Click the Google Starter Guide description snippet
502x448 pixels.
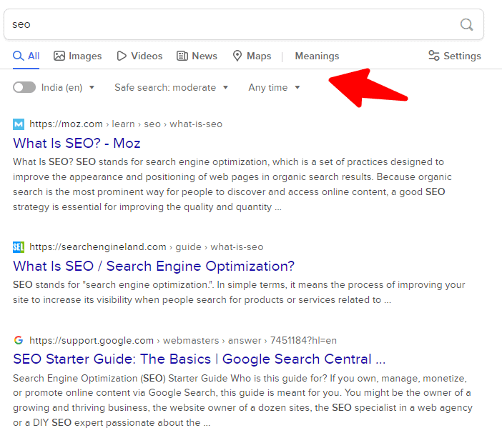(242, 400)
